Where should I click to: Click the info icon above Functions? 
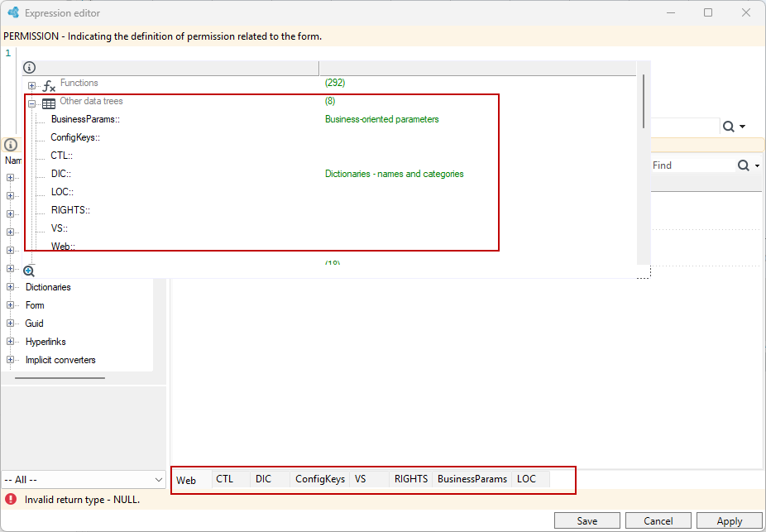point(29,68)
